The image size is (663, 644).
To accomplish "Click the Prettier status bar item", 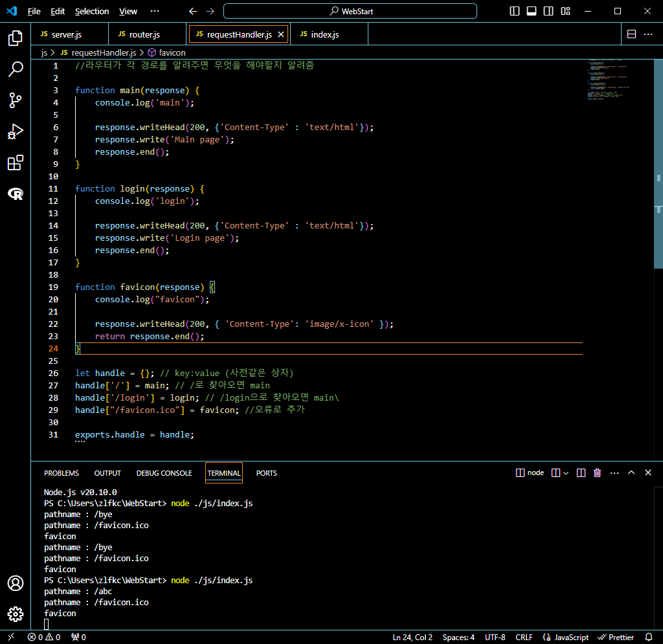I will pyautogui.click(x=616, y=637).
